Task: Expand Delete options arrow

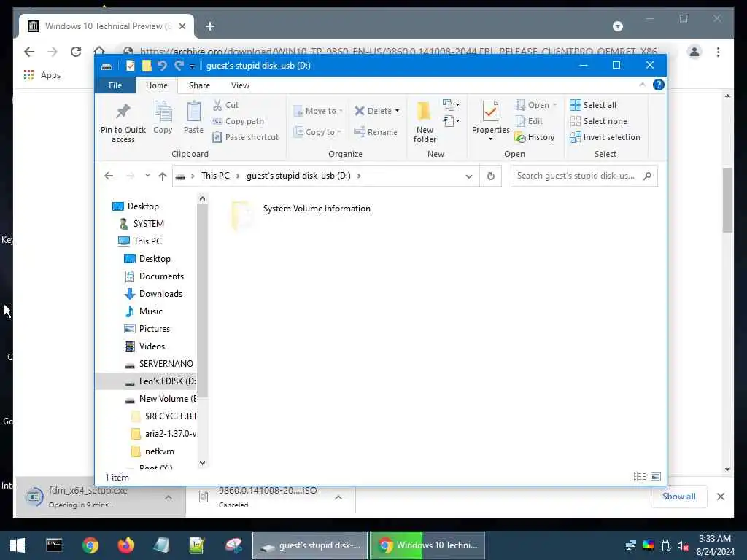Action: tap(398, 111)
